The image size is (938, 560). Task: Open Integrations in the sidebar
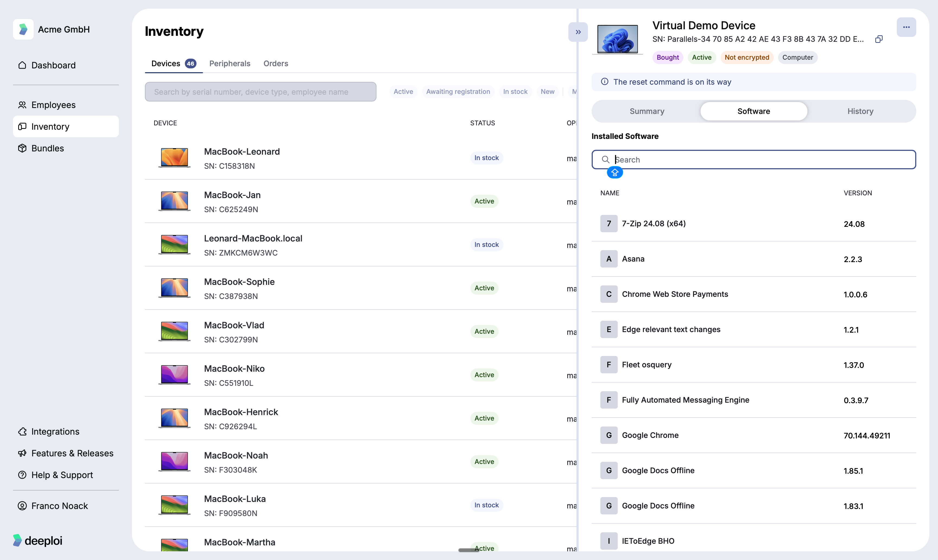coord(55,431)
